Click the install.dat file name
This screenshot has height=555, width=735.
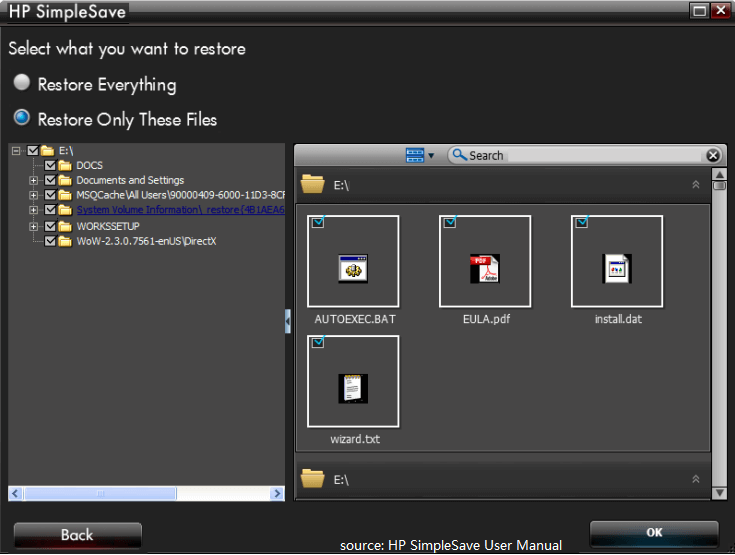click(x=618, y=319)
